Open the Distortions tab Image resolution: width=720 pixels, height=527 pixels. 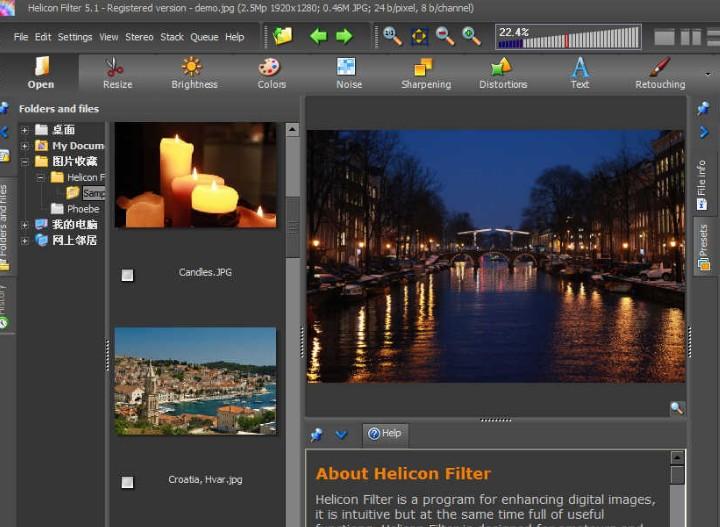pyautogui.click(x=503, y=73)
